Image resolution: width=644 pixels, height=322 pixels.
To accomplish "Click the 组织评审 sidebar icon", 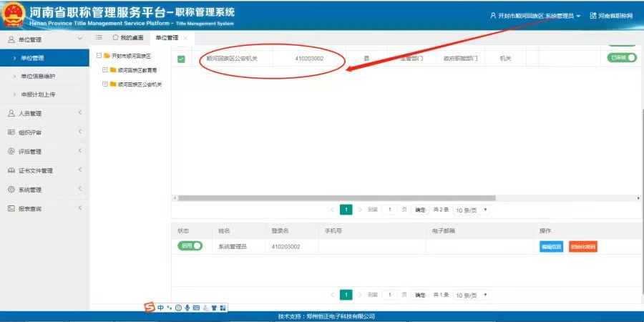I will (x=11, y=132).
